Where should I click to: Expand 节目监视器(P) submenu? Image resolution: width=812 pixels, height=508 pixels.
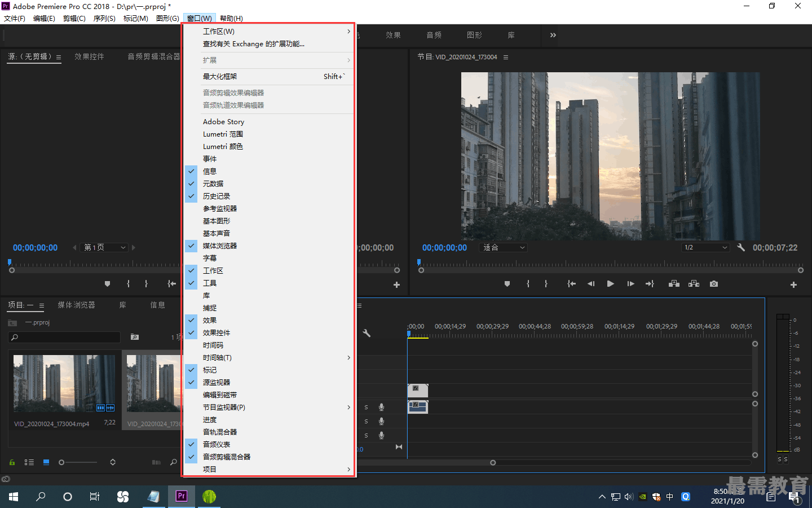tap(269, 407)
